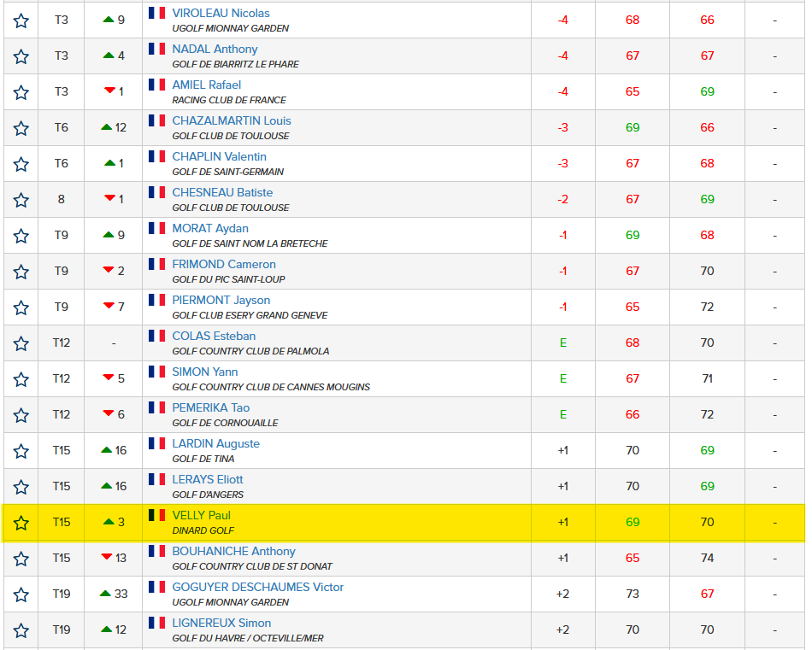This screenshot has height=650, width=812.
Task: Click green up arrow for CHAZALMARTIN Louis
Action: [x=107, y=128]
